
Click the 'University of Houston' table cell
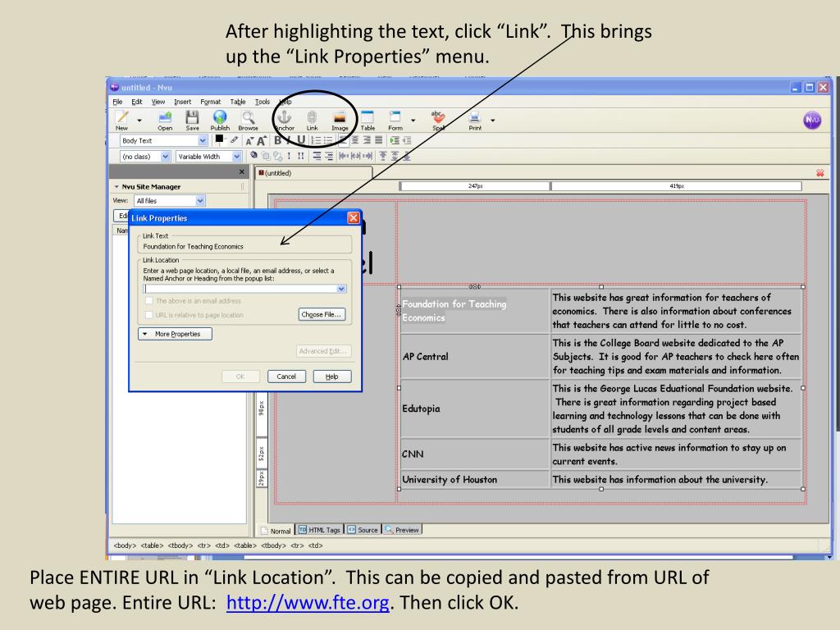point(475,479)
